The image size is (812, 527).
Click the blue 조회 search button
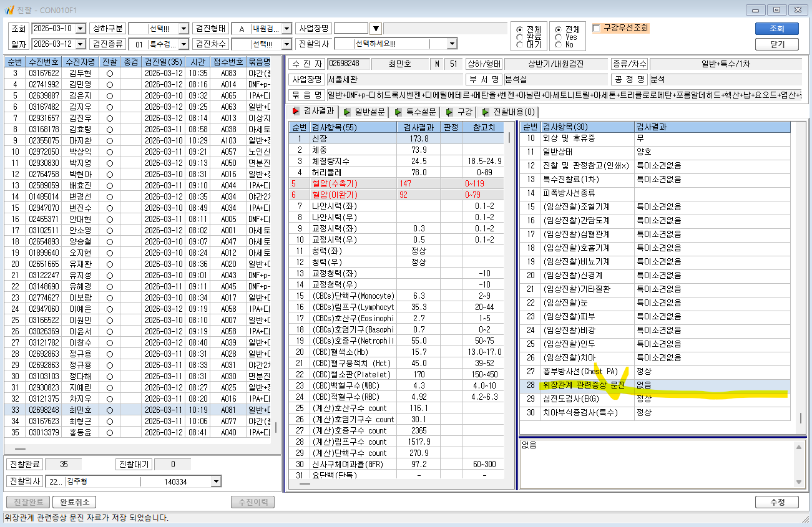click(x=776, y=29)
